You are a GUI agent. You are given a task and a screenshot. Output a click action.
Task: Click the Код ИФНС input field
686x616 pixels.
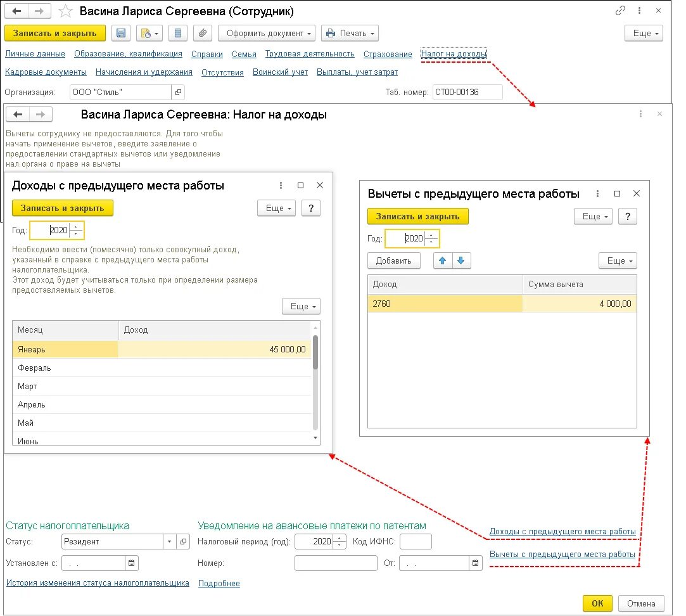pos(416,542)
